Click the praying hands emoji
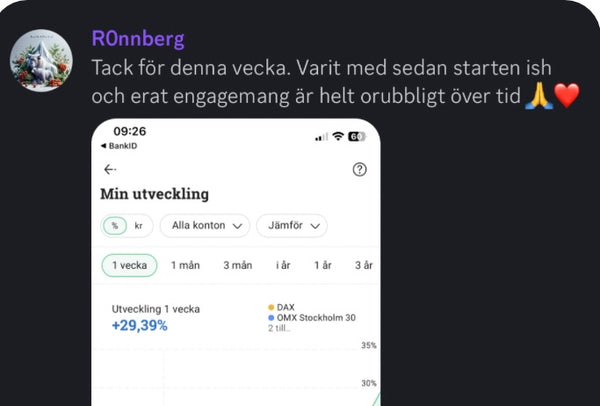The width and height of the screenshot is (600, 406). (538, 96)
